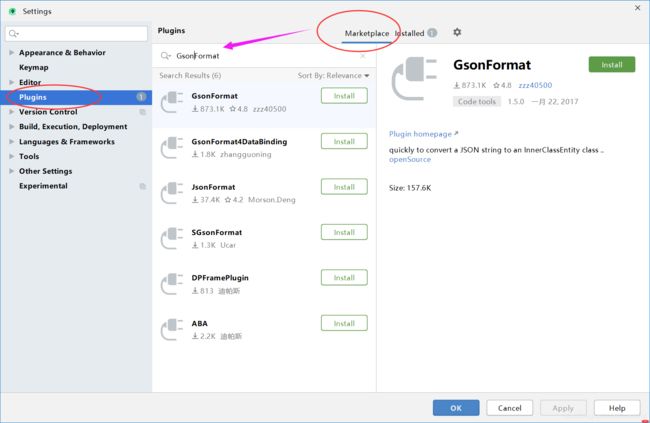Close the Settings dialog
650x423 pixels.
point(638,8)
